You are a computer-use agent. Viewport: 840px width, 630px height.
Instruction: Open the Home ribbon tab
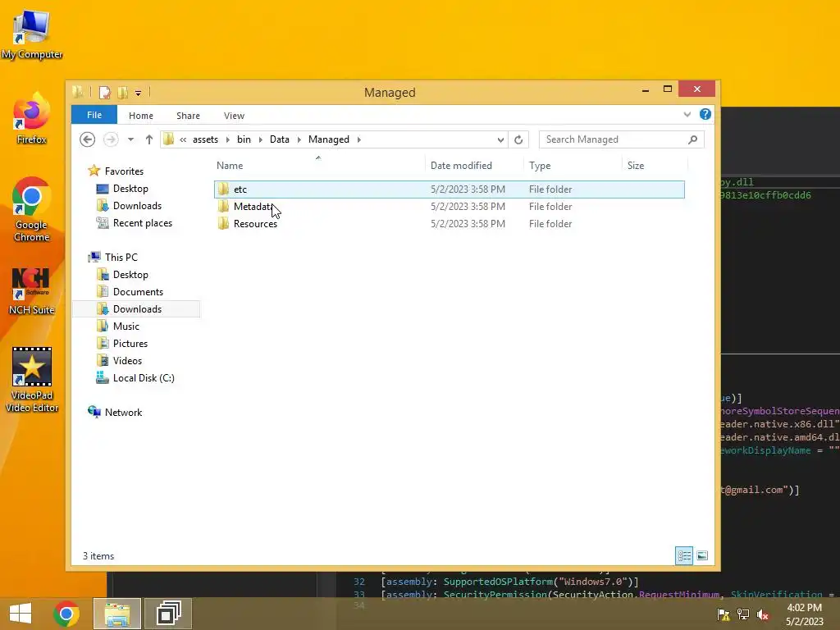[x=141, y=115]
